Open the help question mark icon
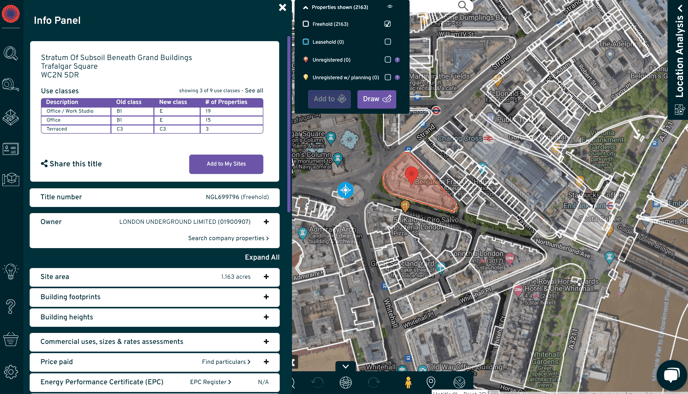Image resolution: width=688 pixels, height=394 pixels. click(11, 306)
